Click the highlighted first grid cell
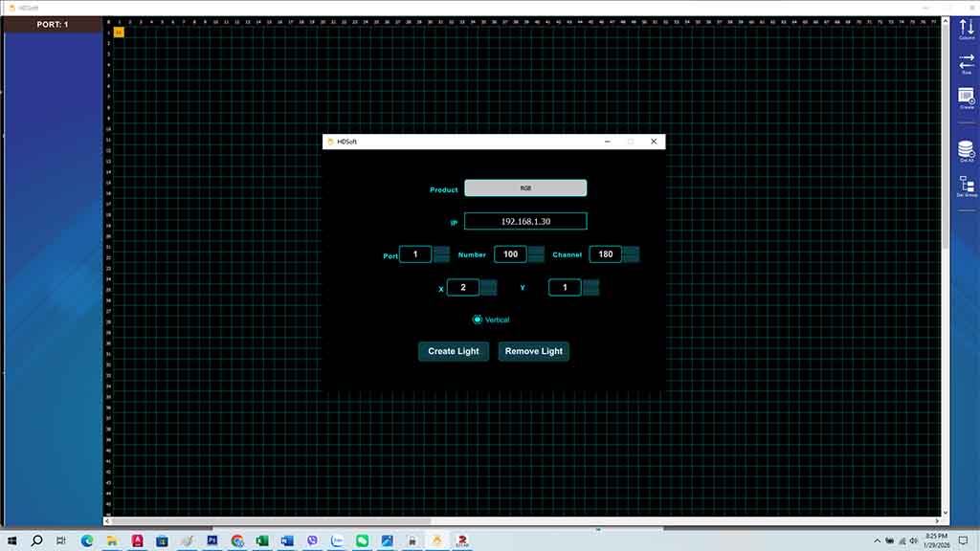The width and height of the screenshot is (980, 551). tap(119, 33)
